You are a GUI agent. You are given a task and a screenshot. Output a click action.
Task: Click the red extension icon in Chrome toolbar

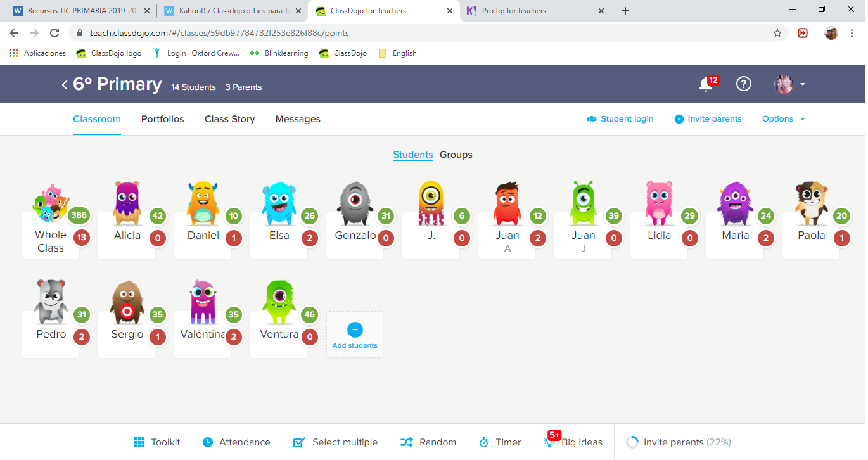803,33
